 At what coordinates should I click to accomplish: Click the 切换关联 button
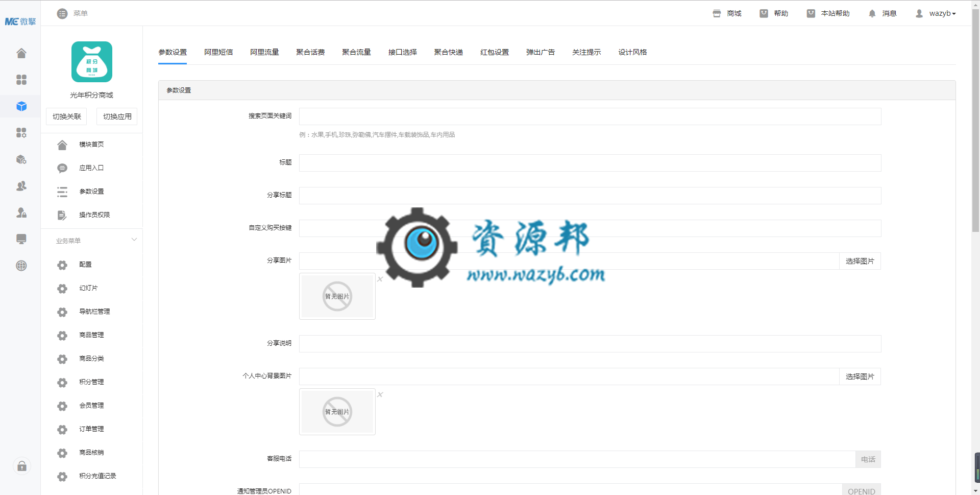click(x=66, y=116)
